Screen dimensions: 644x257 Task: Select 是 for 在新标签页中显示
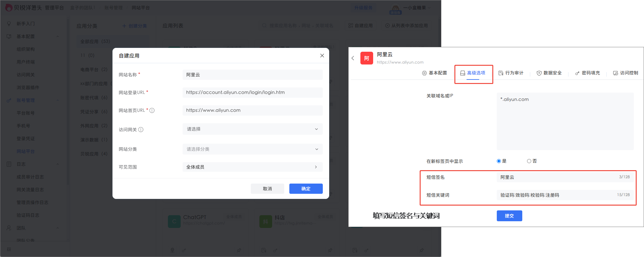click(x=499, y=161)
